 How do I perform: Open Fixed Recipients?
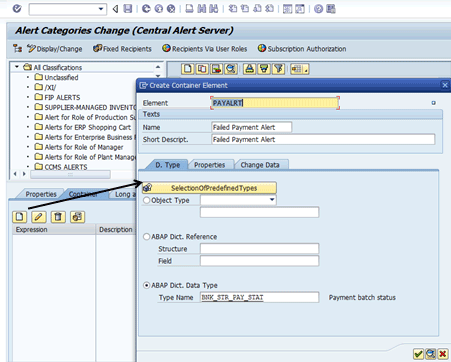click(x=122, y=49)
